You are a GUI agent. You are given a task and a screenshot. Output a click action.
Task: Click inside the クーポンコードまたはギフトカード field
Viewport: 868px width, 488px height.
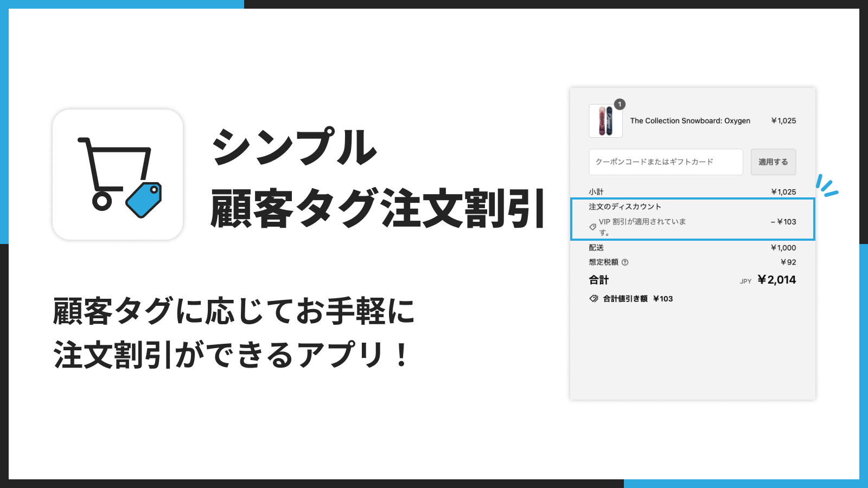pyautogui.click(x=665, y=162)
